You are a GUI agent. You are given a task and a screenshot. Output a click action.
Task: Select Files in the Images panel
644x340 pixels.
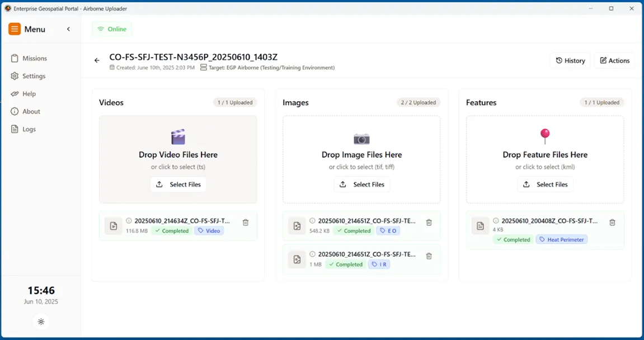click(361, 184)
